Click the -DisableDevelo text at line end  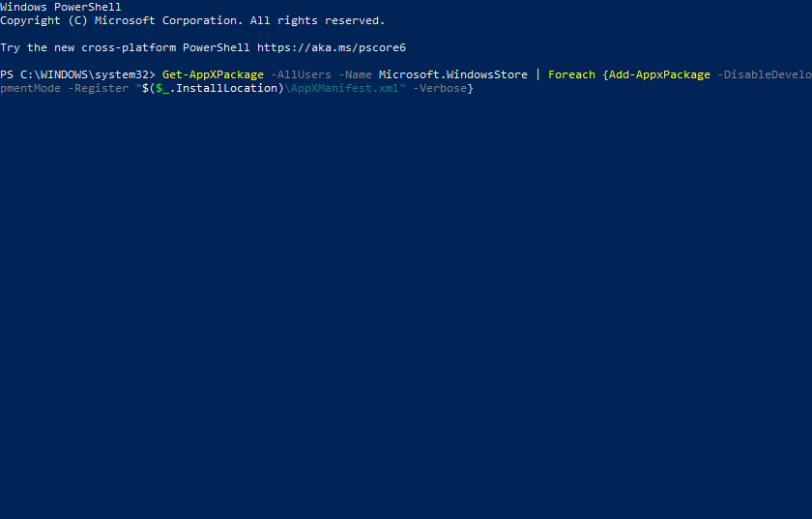(x=764, y=74)
